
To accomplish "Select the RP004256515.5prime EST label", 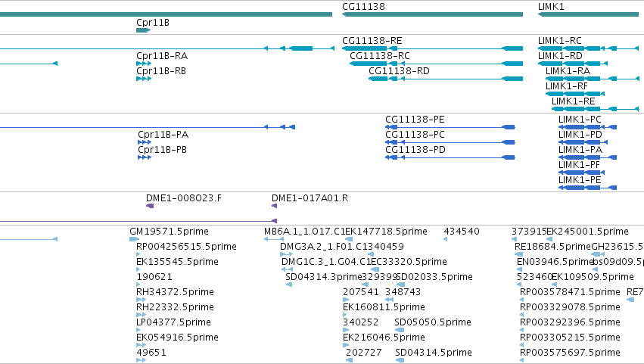I will [x=186, y=247].
